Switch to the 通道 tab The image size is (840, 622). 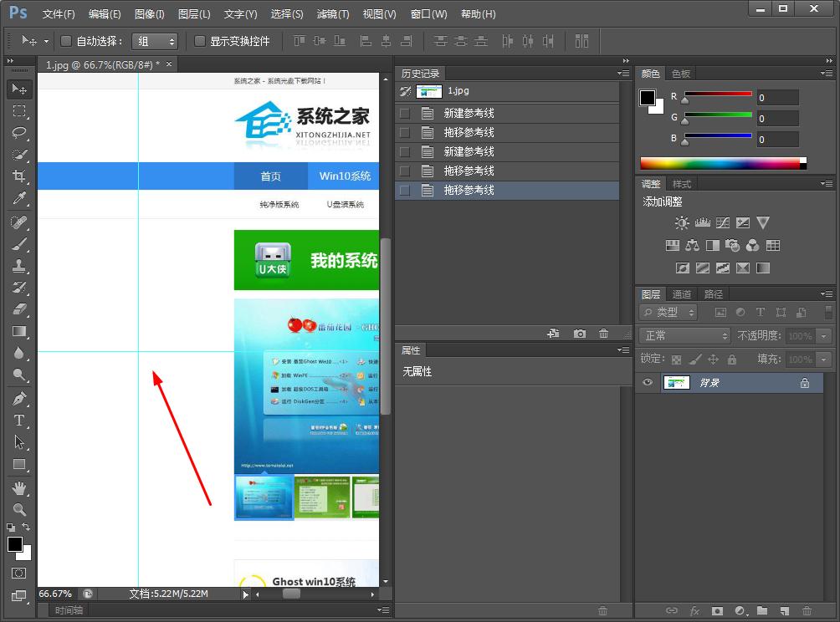coord(681,293)
